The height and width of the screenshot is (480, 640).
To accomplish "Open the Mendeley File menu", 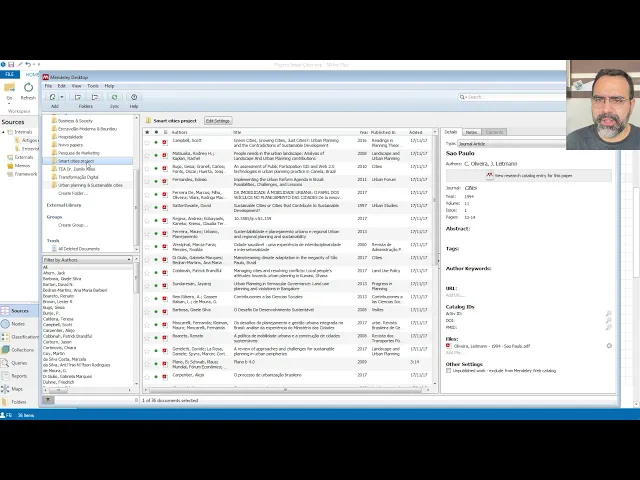I will (48, 86).
